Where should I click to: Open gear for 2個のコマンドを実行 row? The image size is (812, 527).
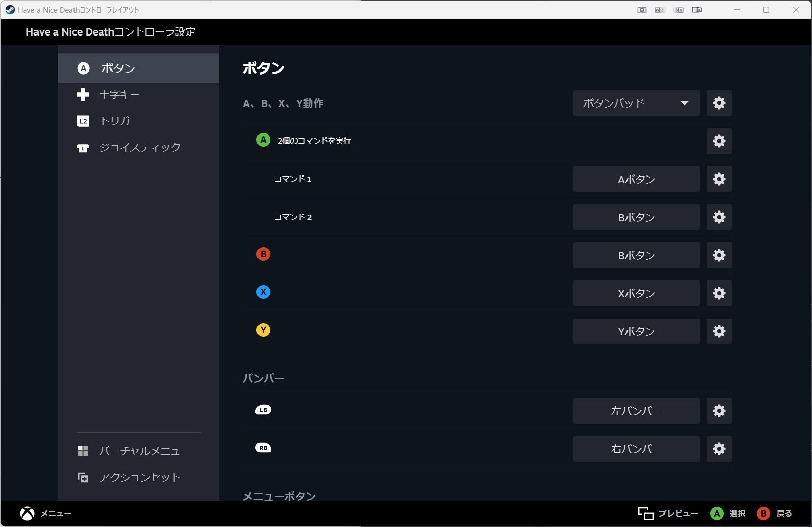[x=719, y=141]
